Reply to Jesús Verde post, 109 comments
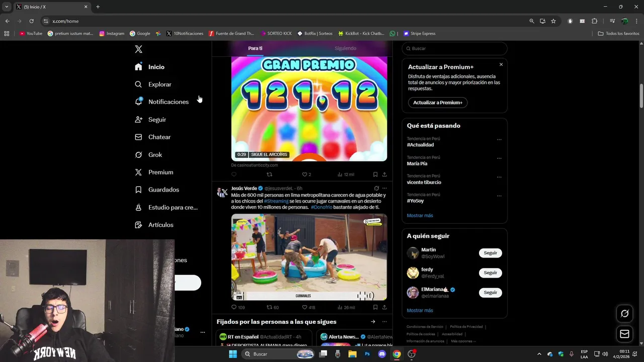Viewport: 644px width, 362px height. pos(238,307)
